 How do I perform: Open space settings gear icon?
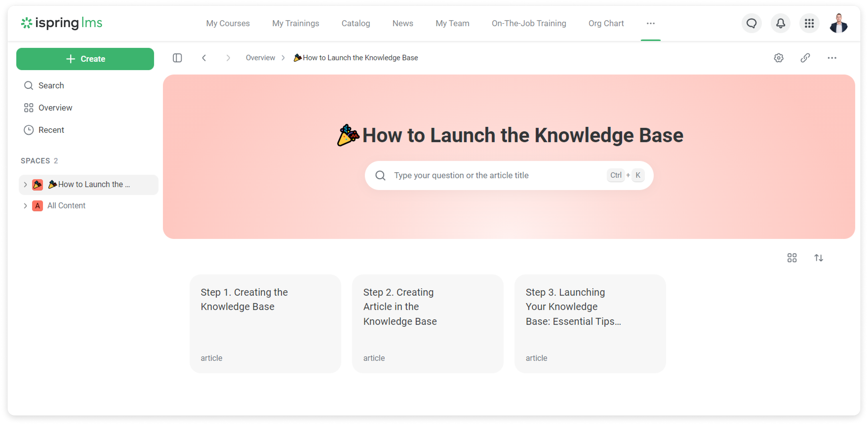pos(778,58)
